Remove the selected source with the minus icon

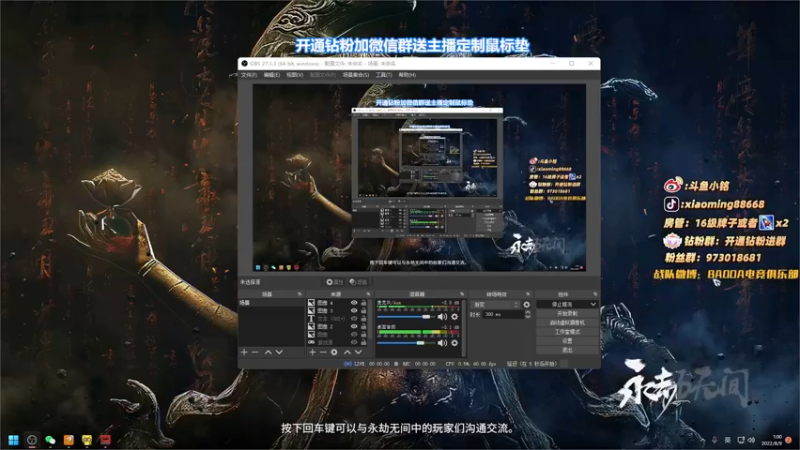coord(323,352)
